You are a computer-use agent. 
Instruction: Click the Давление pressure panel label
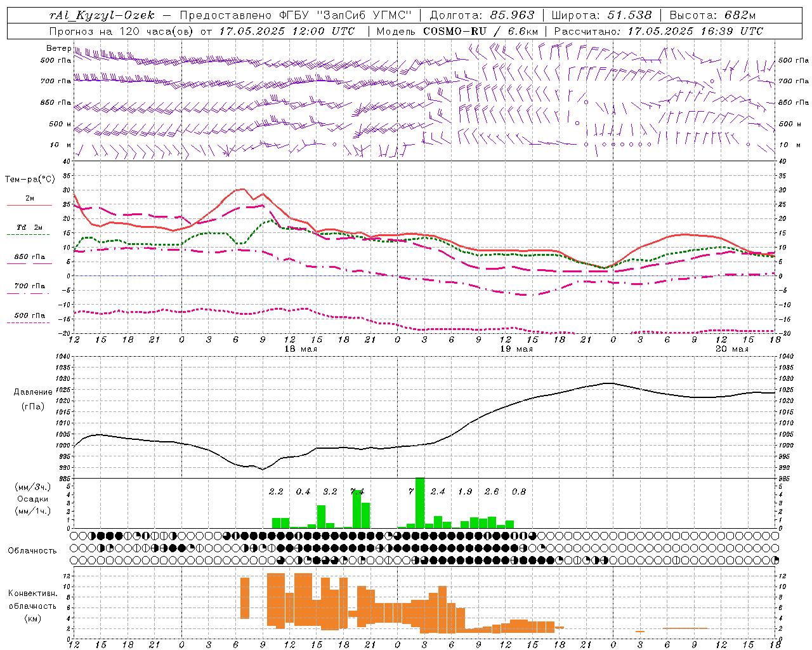[x=33, y=392]
